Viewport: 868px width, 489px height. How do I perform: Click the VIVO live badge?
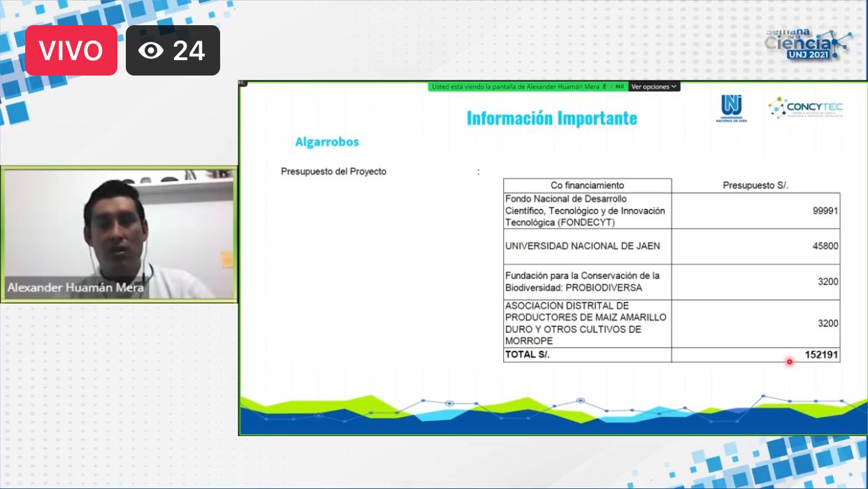click(x=71, y=50)
